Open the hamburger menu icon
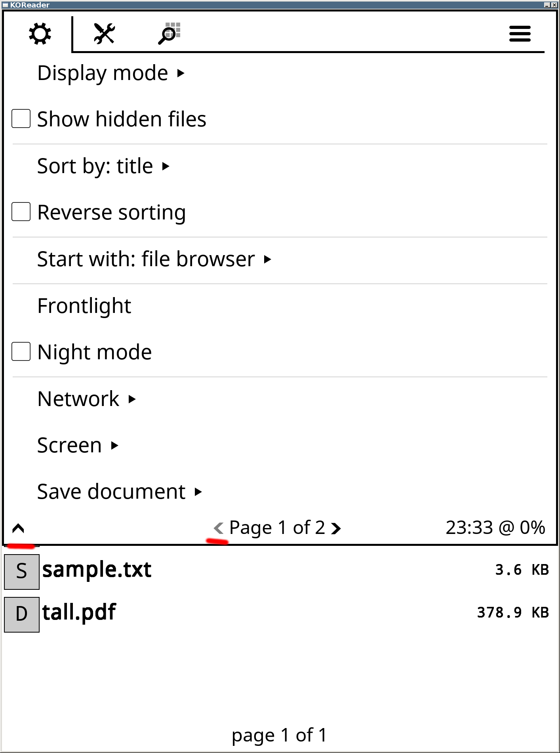 519,34
